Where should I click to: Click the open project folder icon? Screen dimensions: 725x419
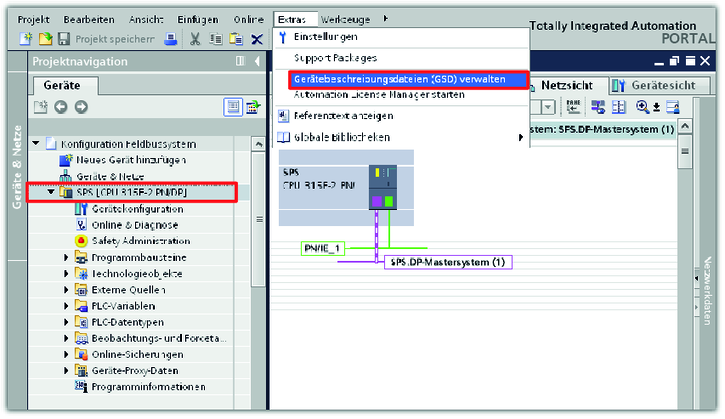44,39
